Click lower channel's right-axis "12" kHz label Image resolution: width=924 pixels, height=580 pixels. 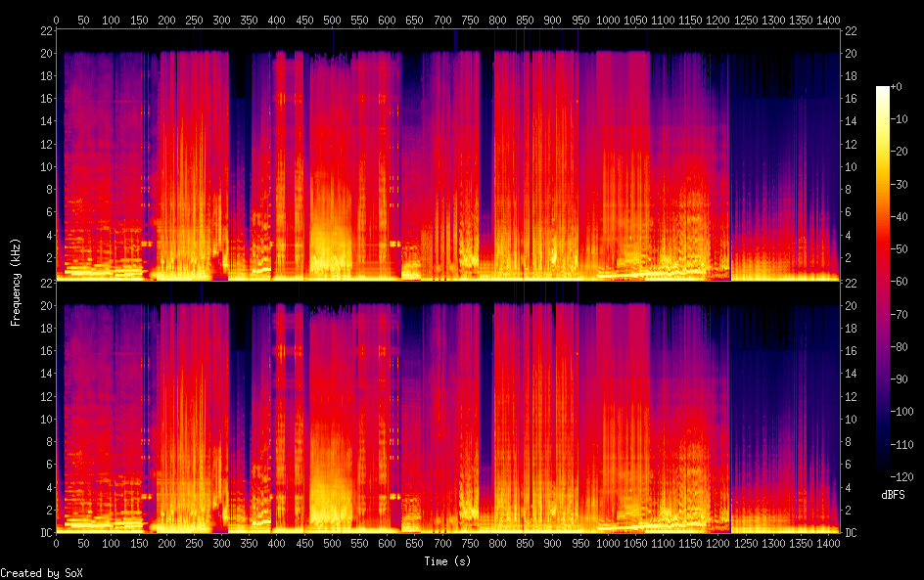click(851, 396)
